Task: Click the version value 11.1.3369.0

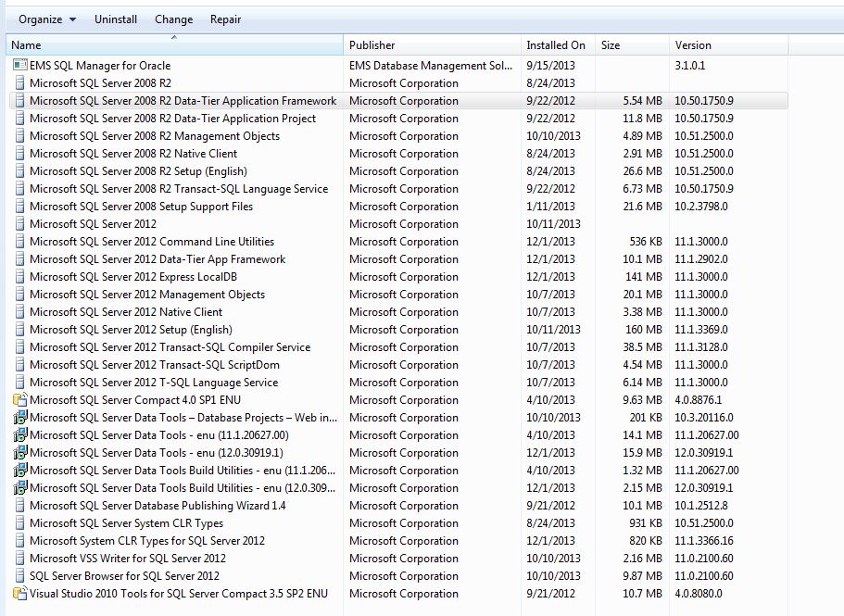Action: [x=701, y=329]
